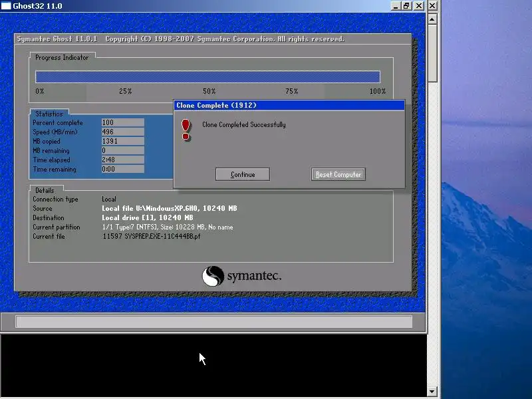Click the MB remaining value 0
Screen dimensions: 532x399
[123, 150]
